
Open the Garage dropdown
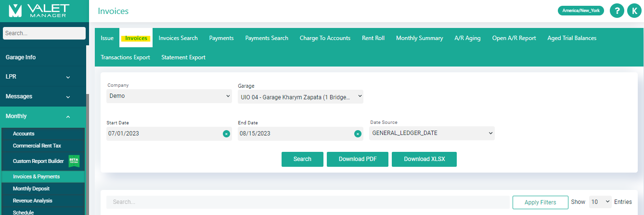pos(300,96)
